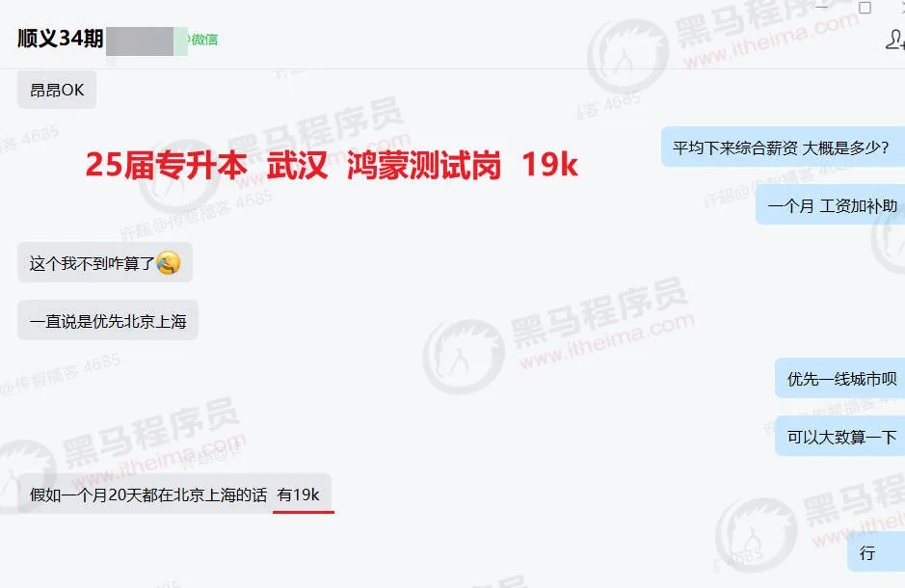Select the 一个月 工资加补助 message bubble
This screenshot has height=588, width=905.
831,205
